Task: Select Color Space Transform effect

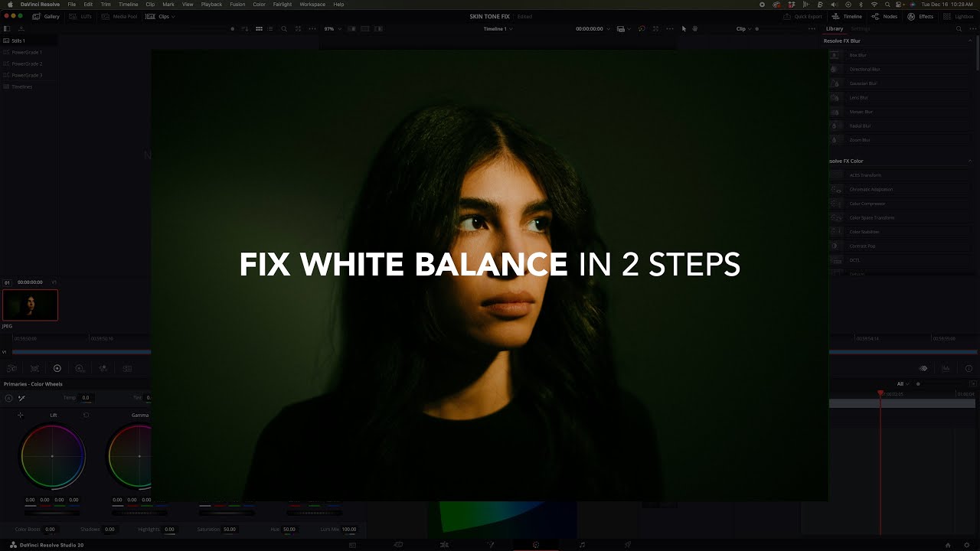Action: click(900, 217)
